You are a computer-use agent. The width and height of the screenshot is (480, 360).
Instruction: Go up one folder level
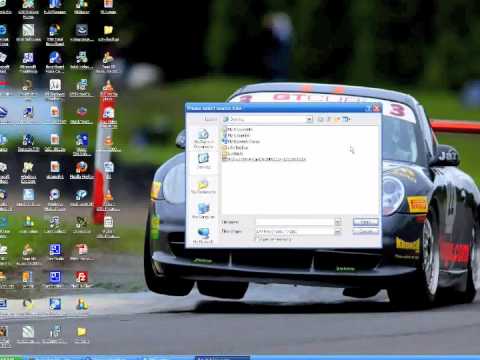click(x=329, y=119)
